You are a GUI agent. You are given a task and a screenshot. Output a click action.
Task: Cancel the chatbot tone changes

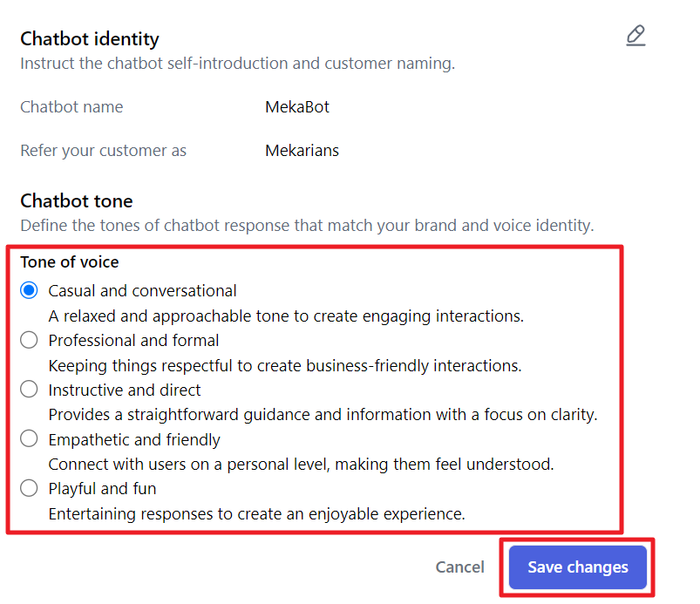pos(459,567)
